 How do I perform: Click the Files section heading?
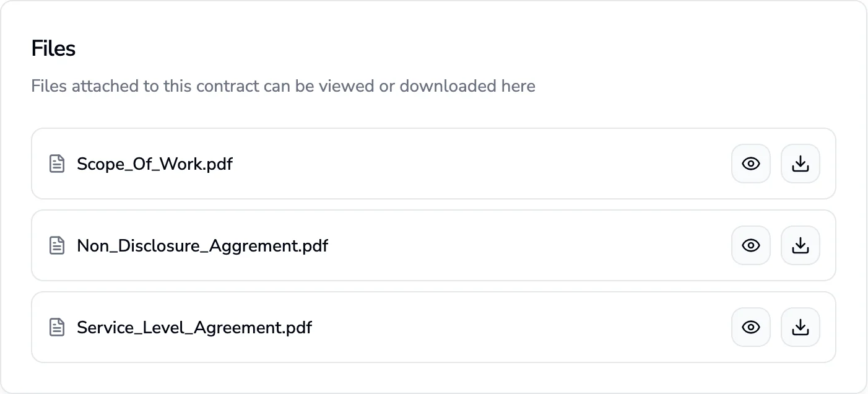tap(53, 48)
